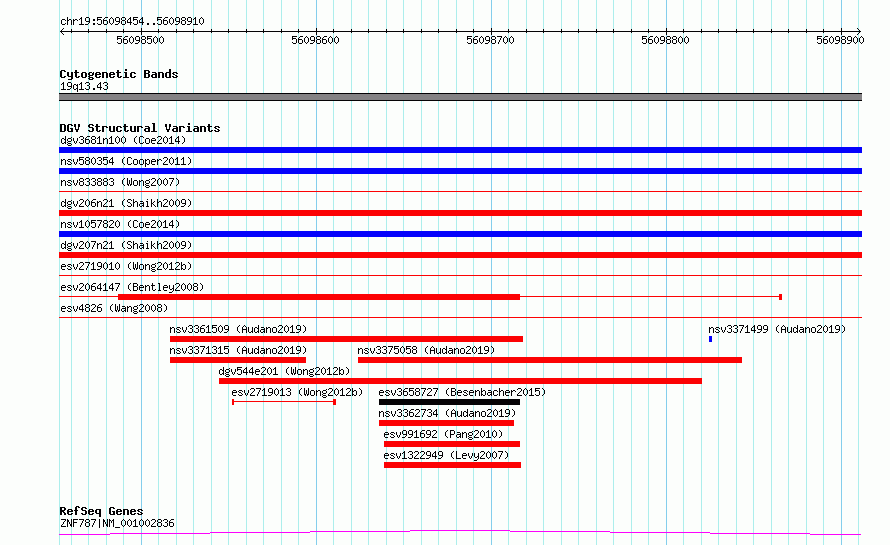Open the nsv833883 (Wong2007) variant label

coord(120,182)
